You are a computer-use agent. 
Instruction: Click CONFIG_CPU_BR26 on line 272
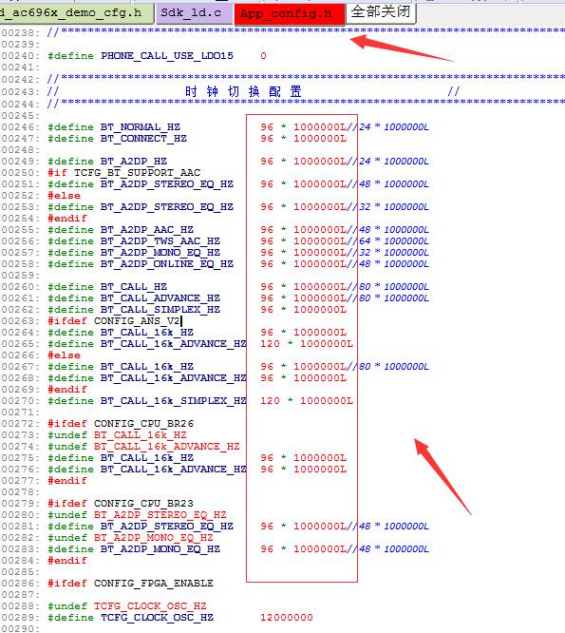144,424
